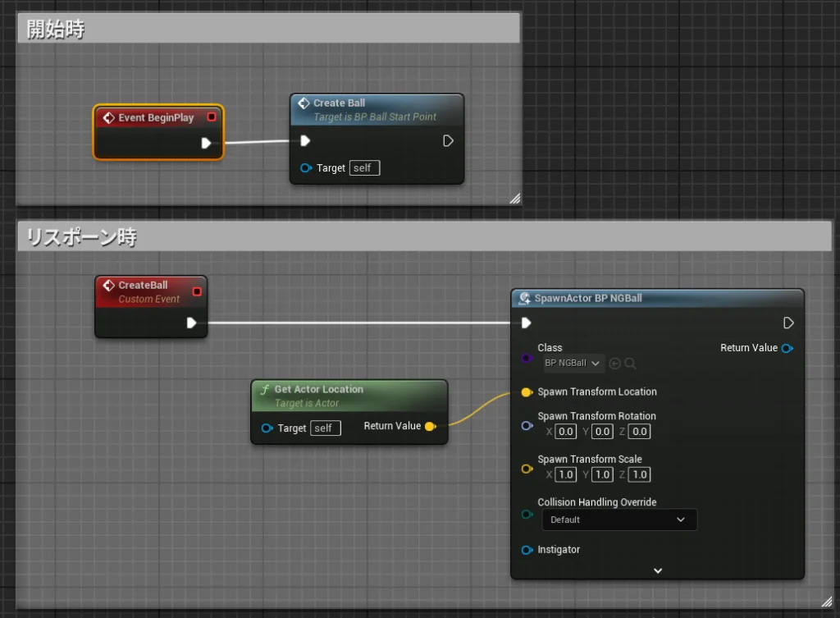This screenshot has height=618, width=840.
Task: Click the Create Ball function node icon
Action: (x=303, y=103)
